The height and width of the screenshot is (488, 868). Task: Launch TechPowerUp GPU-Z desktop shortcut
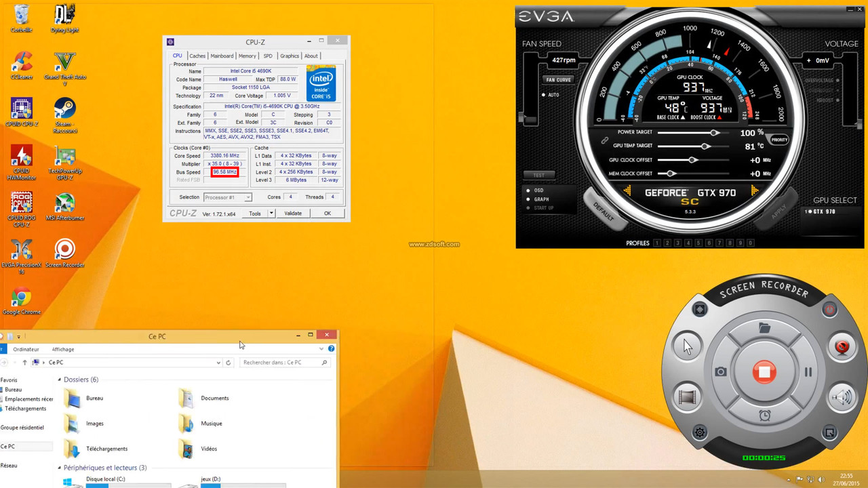pos(64,163)
